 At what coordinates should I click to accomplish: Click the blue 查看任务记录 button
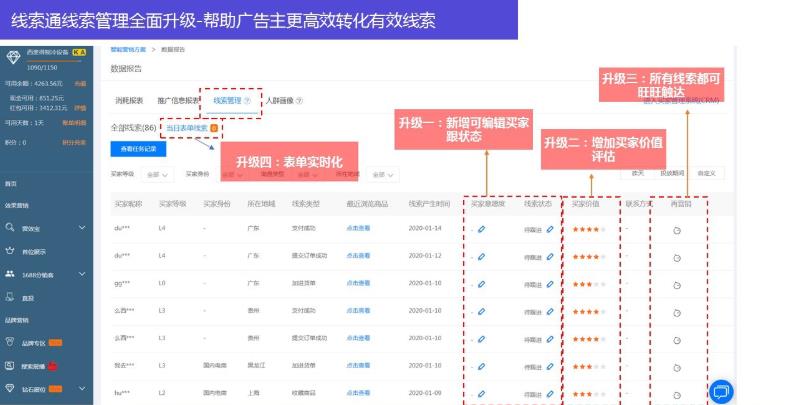click(x=137, y=148)
